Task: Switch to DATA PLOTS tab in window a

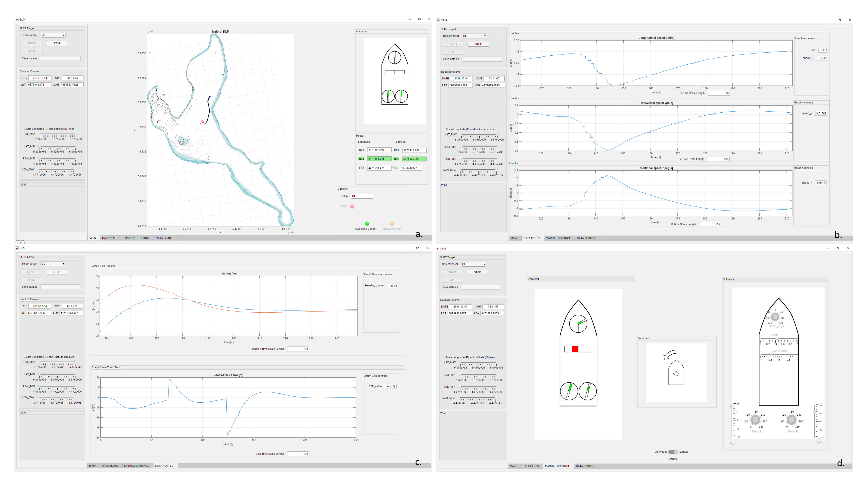Action: (110, 238)
